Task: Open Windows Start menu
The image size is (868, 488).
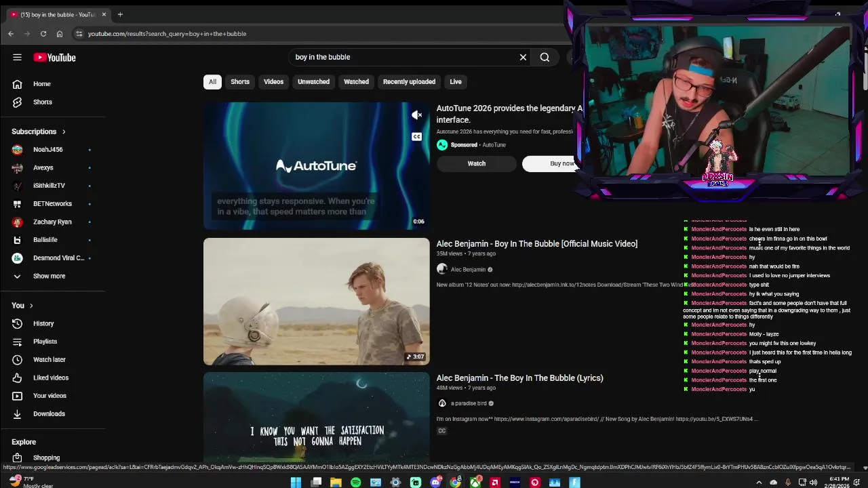Action: (296, 483)
